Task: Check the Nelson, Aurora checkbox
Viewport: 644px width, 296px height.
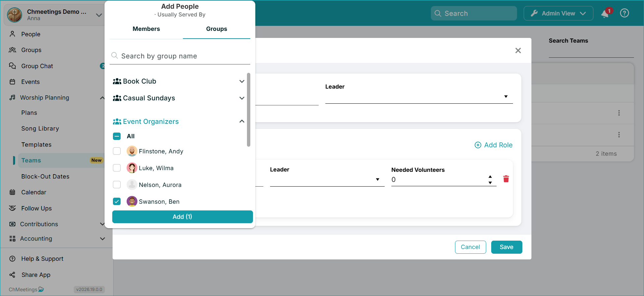Action: click(117, 185)
